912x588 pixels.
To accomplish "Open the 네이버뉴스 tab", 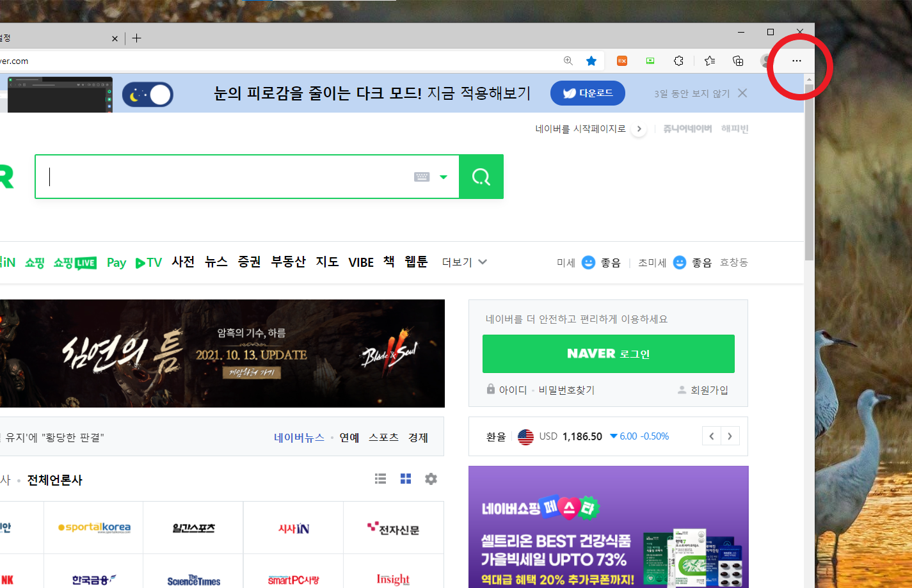I will [x=299, y=438].
